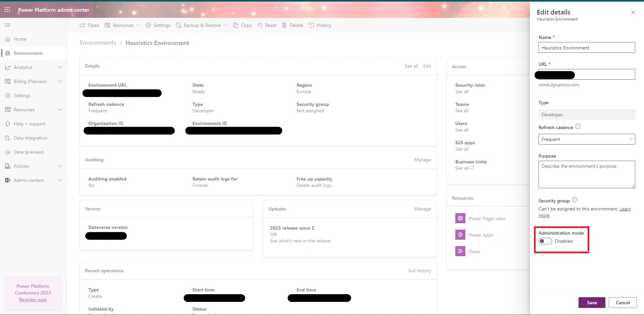Click the Power Pages sites icon
The height and width of the screenshot is (315, 644).
pos(460,219)
